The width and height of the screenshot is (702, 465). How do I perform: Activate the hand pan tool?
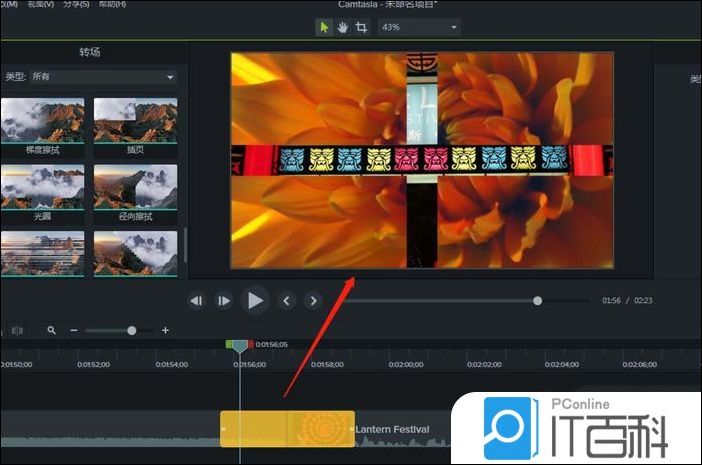[342, 27]
